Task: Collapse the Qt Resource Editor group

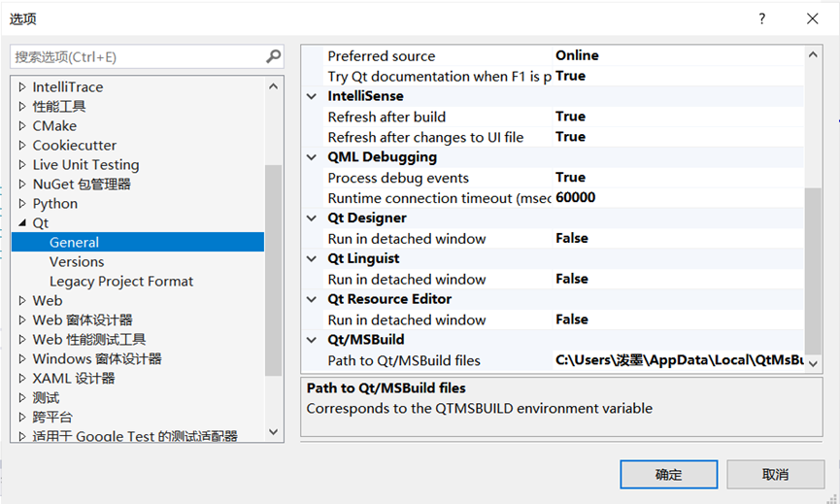Action: [312, 299]
